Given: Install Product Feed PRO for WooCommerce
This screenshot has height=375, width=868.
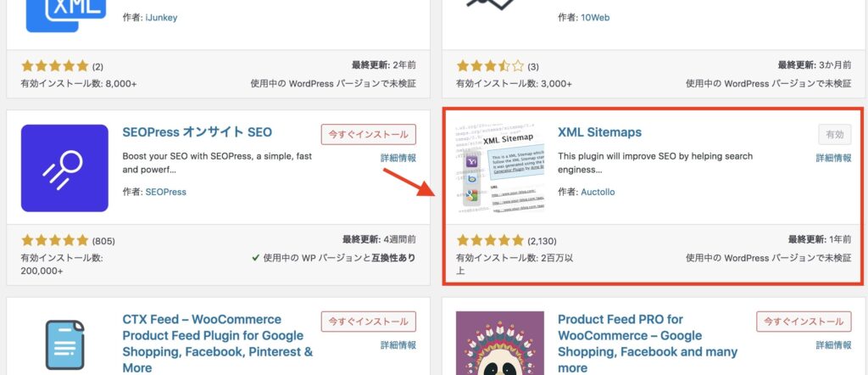Looking at the screenshot, I should point(804,322).
